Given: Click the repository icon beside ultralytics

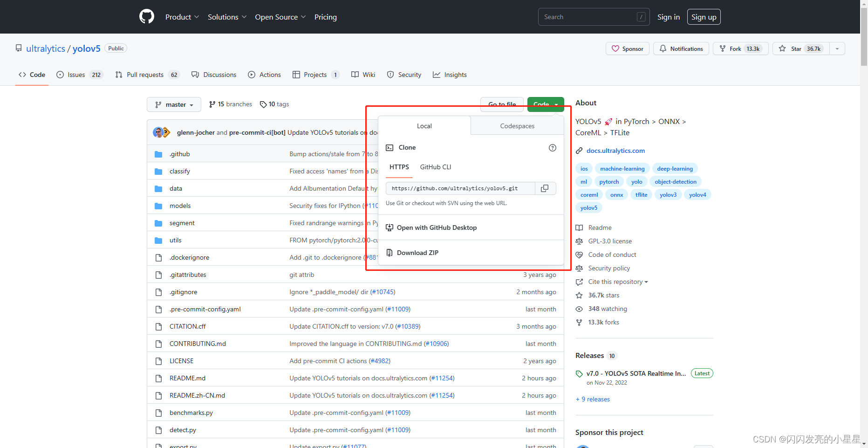Looking at the screenshot, I should [x=19, y=48].
